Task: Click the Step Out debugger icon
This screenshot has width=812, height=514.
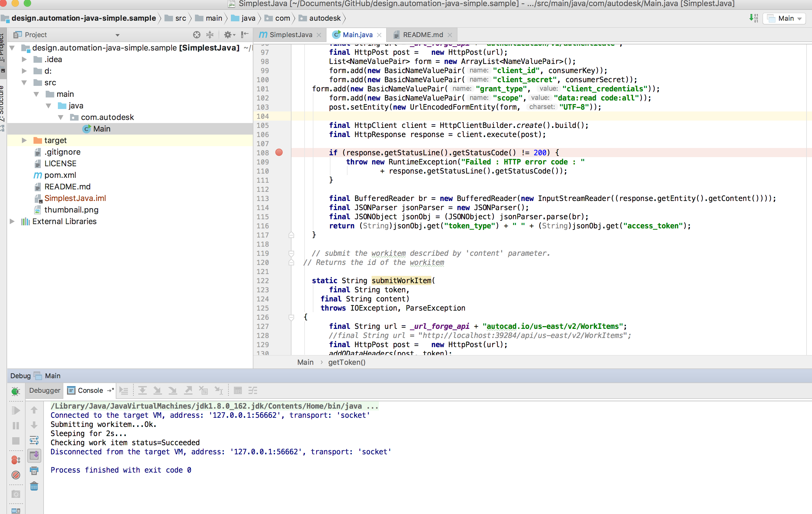Action: (x=188, y=391)
